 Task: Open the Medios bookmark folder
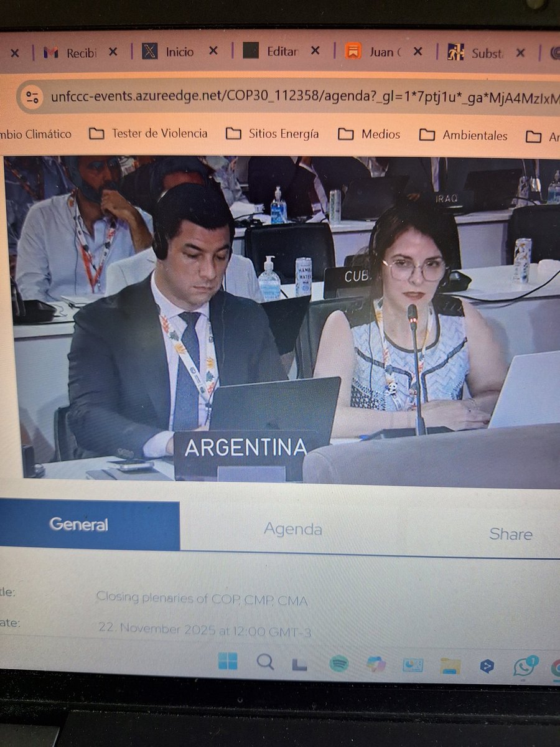point(373,133)
